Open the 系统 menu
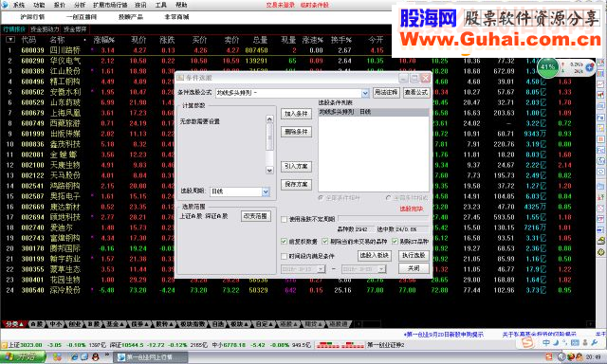 point(19,5)
